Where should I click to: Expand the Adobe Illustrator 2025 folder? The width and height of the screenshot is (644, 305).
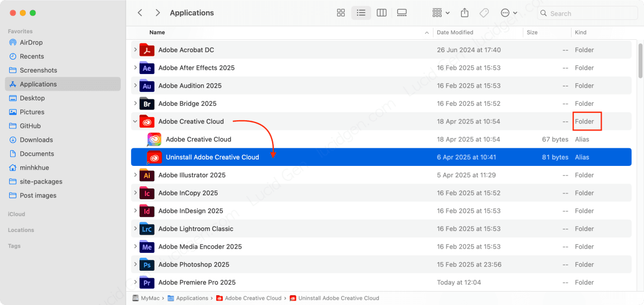135,175
